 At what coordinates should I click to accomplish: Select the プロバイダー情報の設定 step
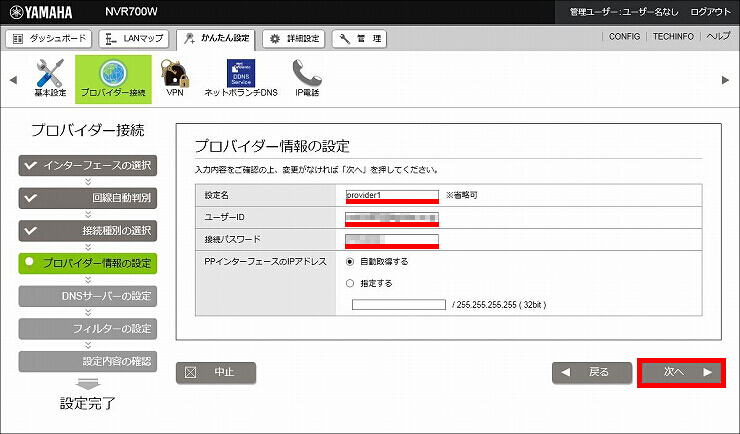88,263
